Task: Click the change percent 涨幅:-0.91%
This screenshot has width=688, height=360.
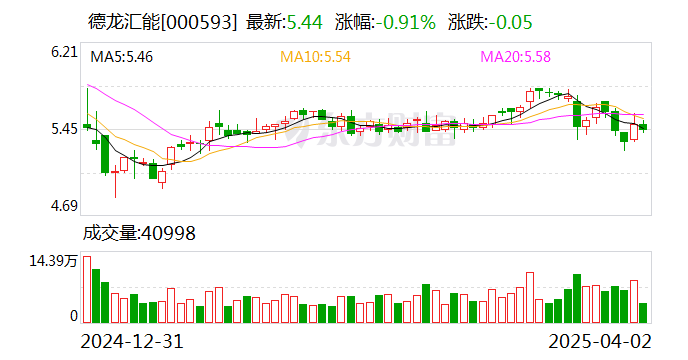Action: click(385, 22)
